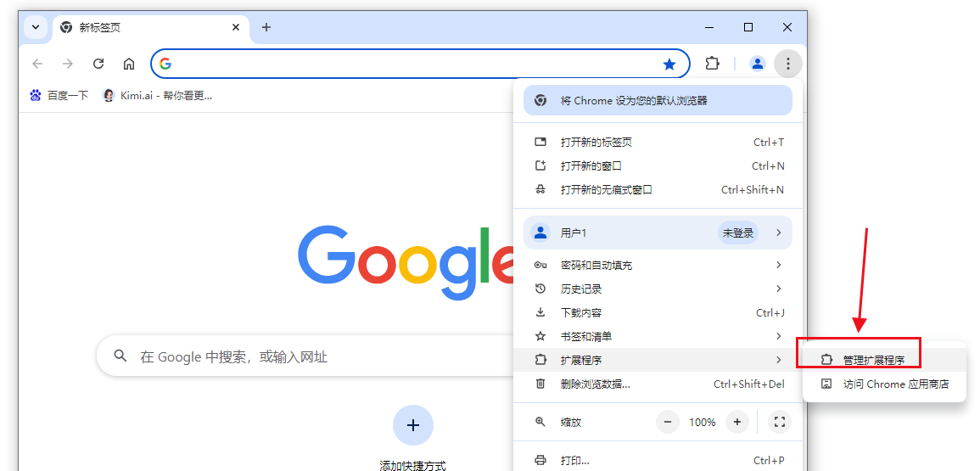Image resolution: width=980 pixels, height=471 pixels.
Task: Open the user profile avatar icon
Action: [x=758, y=63]
